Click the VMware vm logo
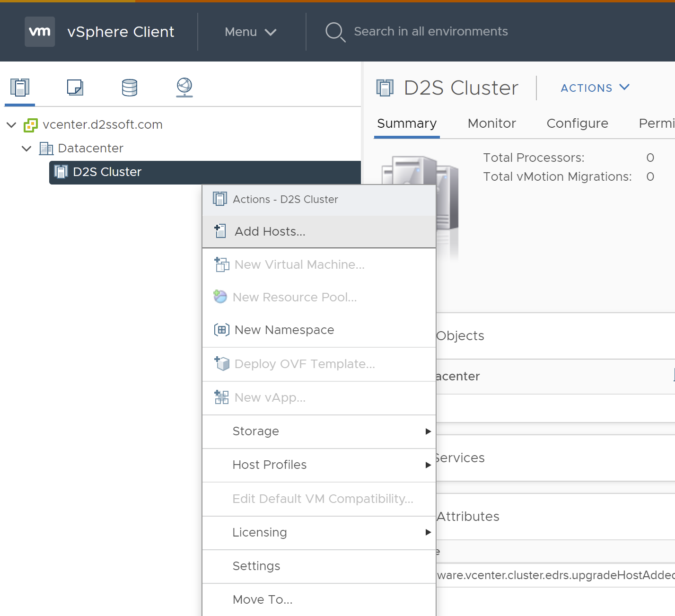This screenshot has width=675, height=616. point(40,32)
